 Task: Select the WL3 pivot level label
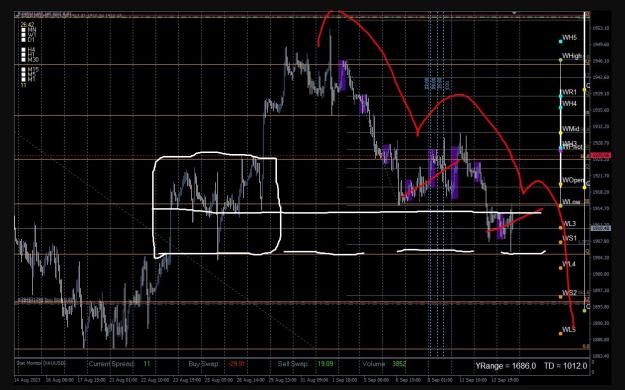coord(569,224)
